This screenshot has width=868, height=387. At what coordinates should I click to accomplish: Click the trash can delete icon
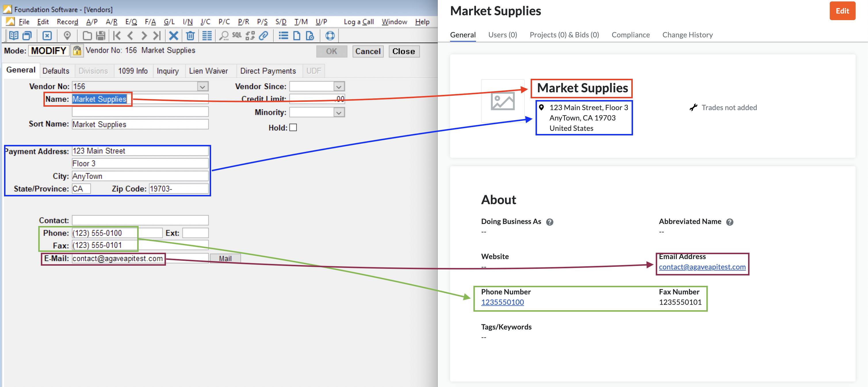coord(190,35)
